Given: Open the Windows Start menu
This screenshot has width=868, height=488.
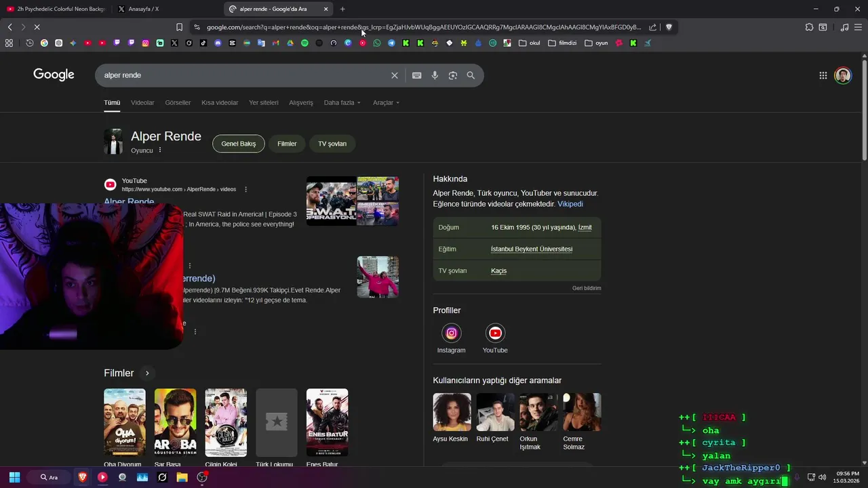Looking at the screenshot, I should click(x=14, y=477).
